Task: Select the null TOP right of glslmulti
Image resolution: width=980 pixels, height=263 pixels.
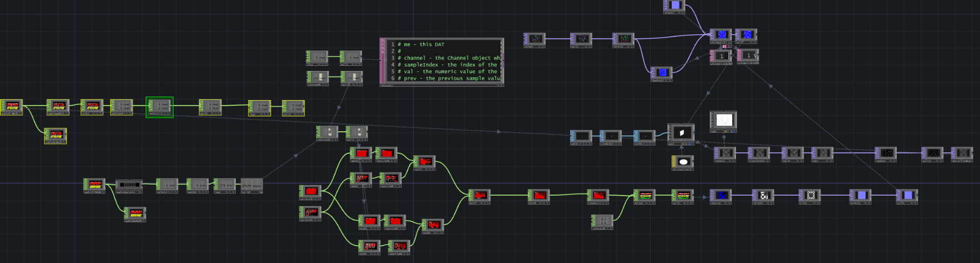Action: pos(746,36)
